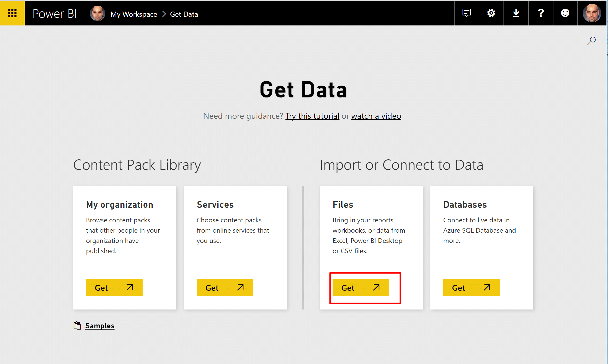Open the notifications chat icon

[x=466, y=13]
